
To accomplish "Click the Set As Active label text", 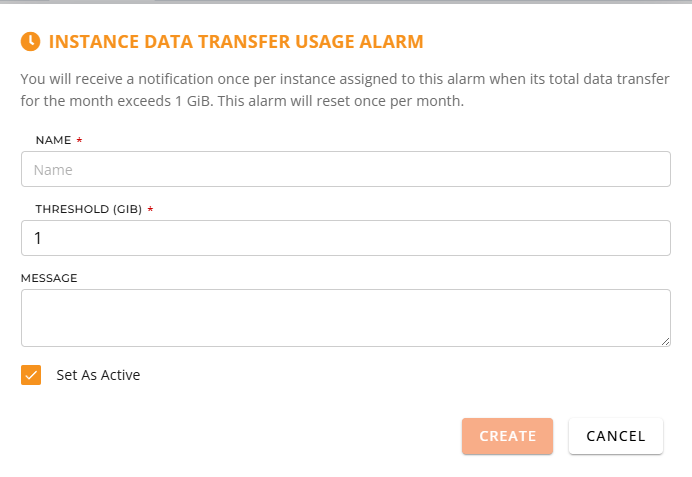I will 98,375.
